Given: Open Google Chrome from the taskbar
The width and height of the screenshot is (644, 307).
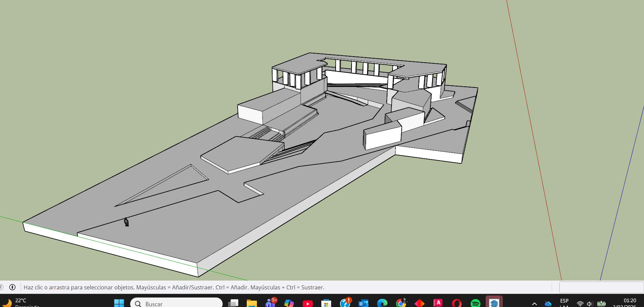Looking at the screenshot, I should pos(401,303).
